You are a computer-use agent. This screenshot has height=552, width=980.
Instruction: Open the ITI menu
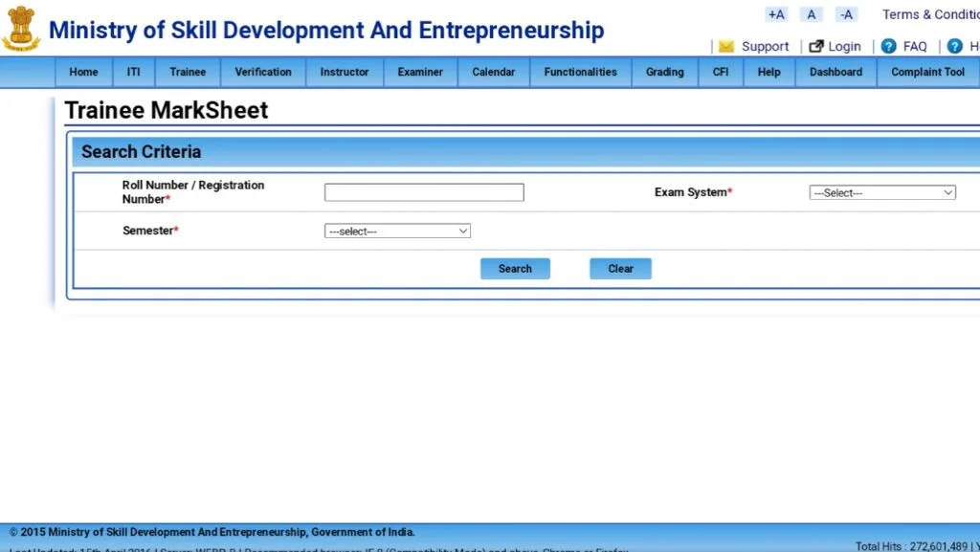pos(134,72)
